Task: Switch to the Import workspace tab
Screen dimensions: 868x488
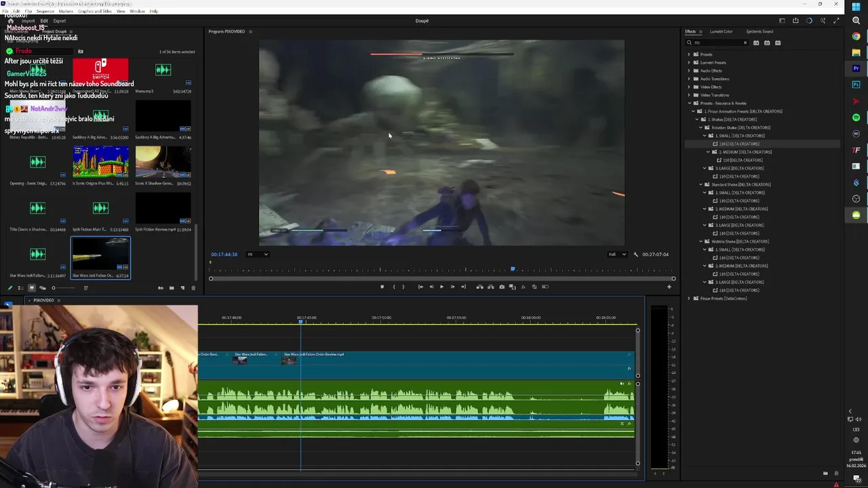Action: pos(28,21)
